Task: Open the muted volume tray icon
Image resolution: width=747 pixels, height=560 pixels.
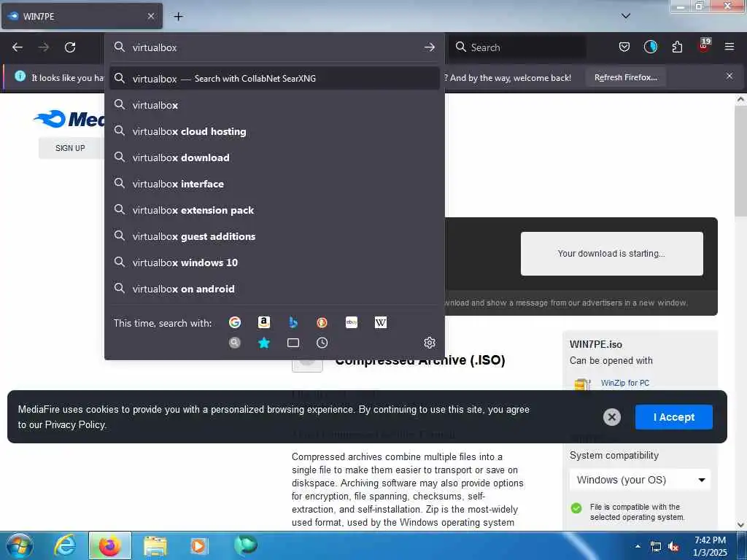Action: tap(673, 547)
